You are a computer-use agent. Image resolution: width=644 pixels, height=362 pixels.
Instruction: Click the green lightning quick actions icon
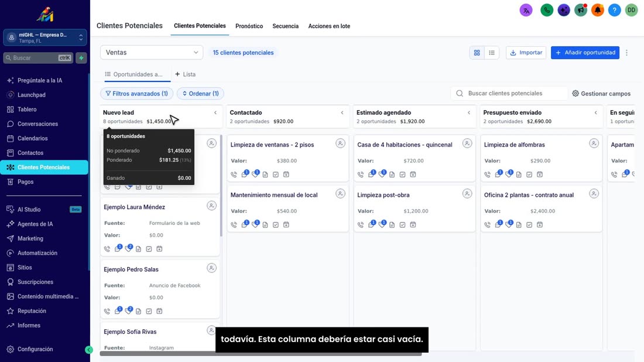(x=81, y=58)
